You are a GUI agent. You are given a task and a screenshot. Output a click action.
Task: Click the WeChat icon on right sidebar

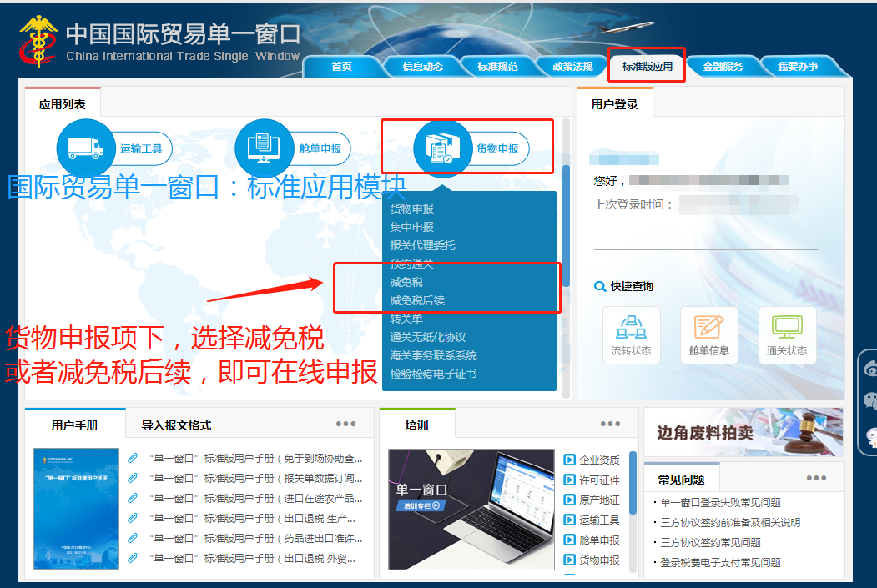click(x=870, y=400)
